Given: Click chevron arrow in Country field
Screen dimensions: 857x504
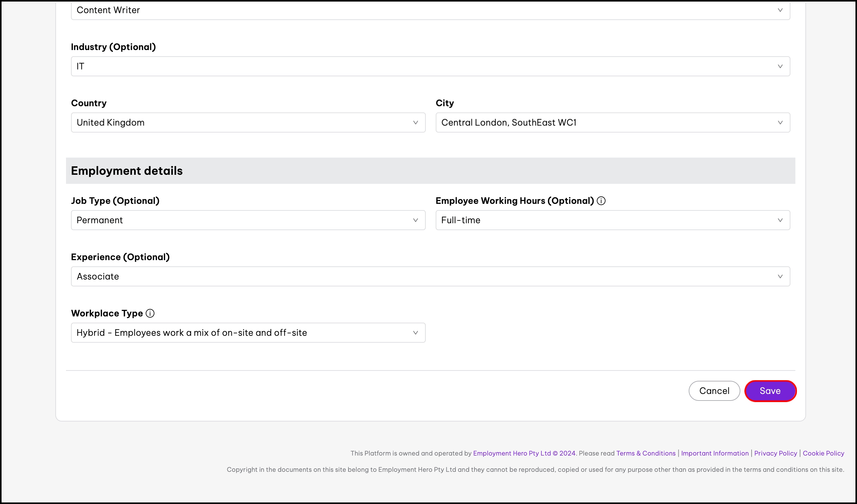Looking at the screenshot, I should [x=415, y=123].
